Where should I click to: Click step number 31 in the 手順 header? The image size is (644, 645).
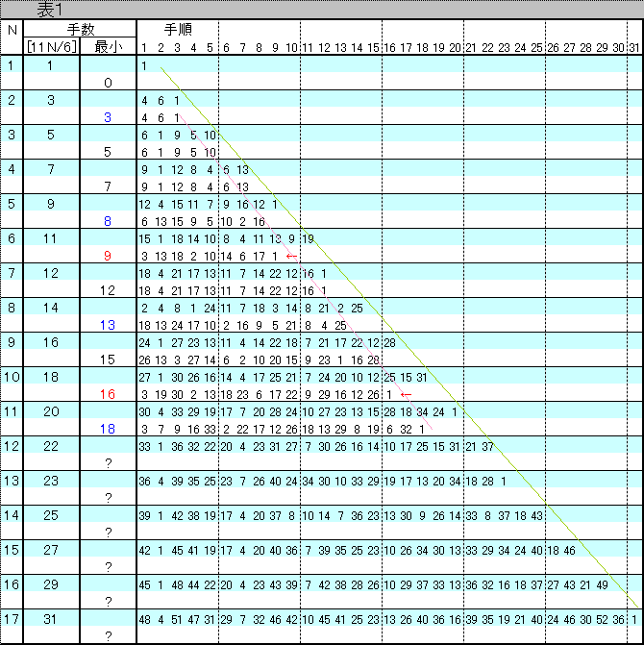point(634,47)
